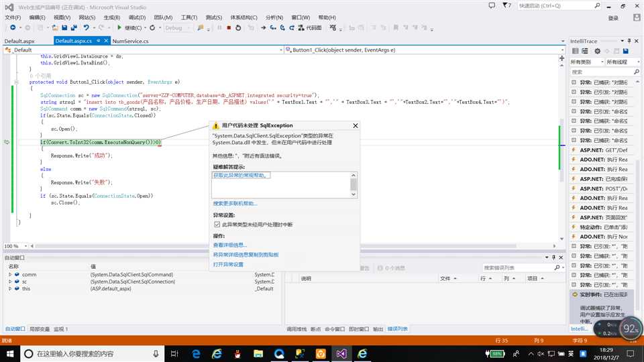The height and width of the screenshot is (362, 644).
Task: Open Edge browser from the taskbar
Action: 196,353
